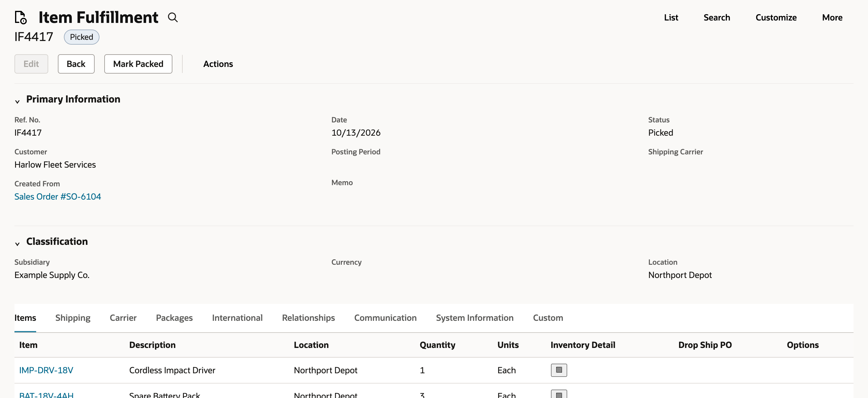Open the List view link
The width and height of the screenshot is (868, 398).
(x=671, y=17)
